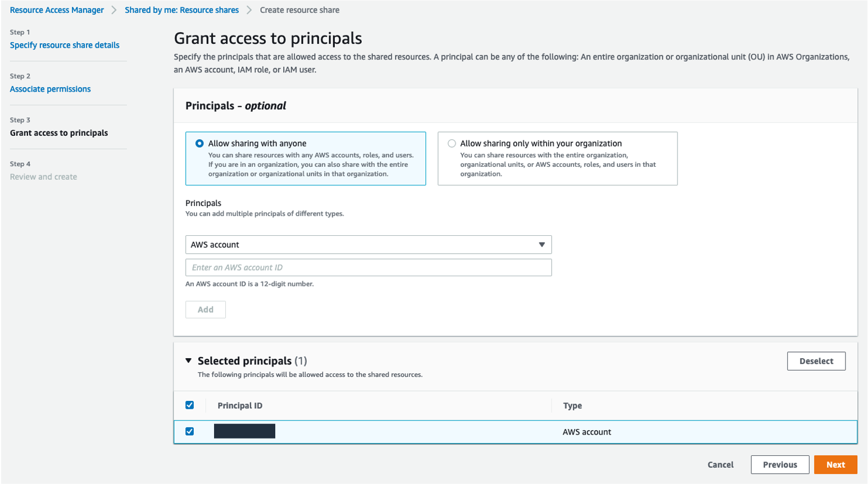Click the Type column header

(572, 406)
